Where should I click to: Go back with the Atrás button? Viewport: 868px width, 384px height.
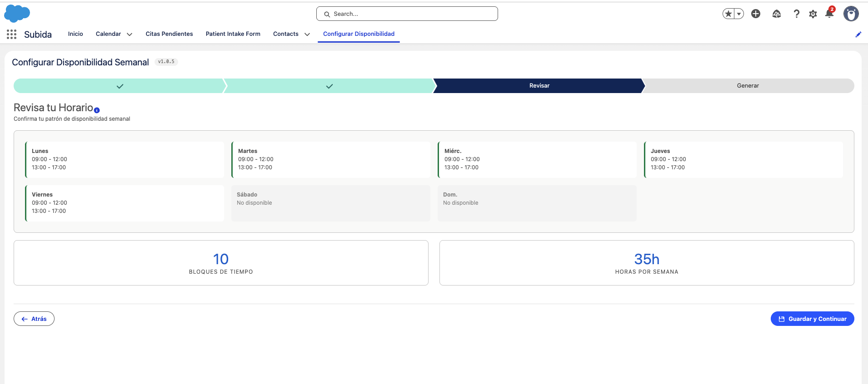pyautogui.click(x=34, y=319)
